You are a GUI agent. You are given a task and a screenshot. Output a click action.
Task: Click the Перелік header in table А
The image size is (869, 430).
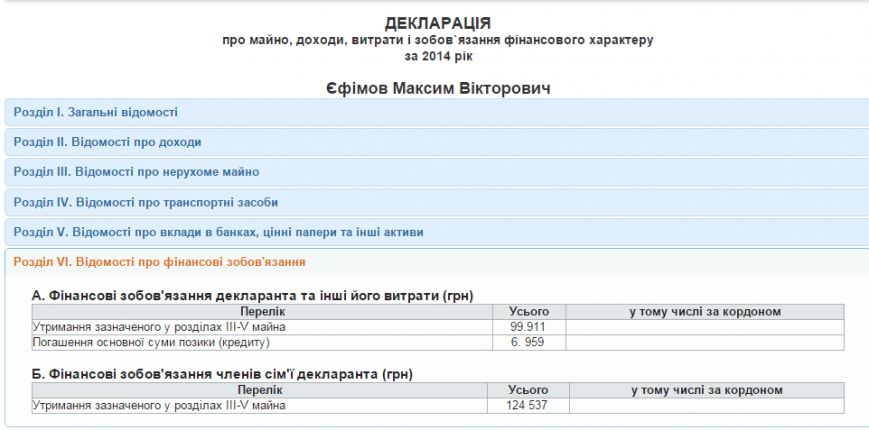(x=262, y=311)
